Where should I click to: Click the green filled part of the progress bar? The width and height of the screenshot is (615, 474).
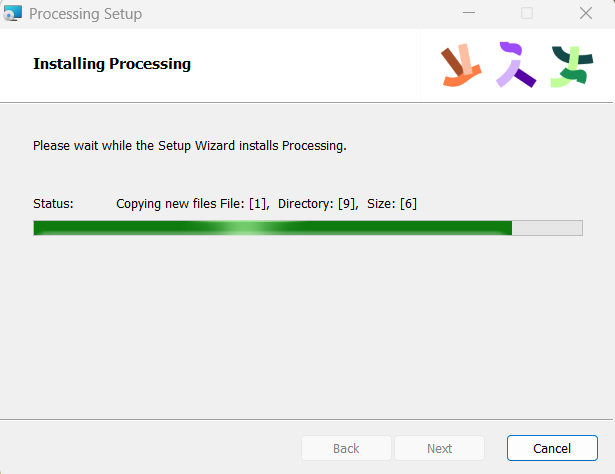[273, 228]
